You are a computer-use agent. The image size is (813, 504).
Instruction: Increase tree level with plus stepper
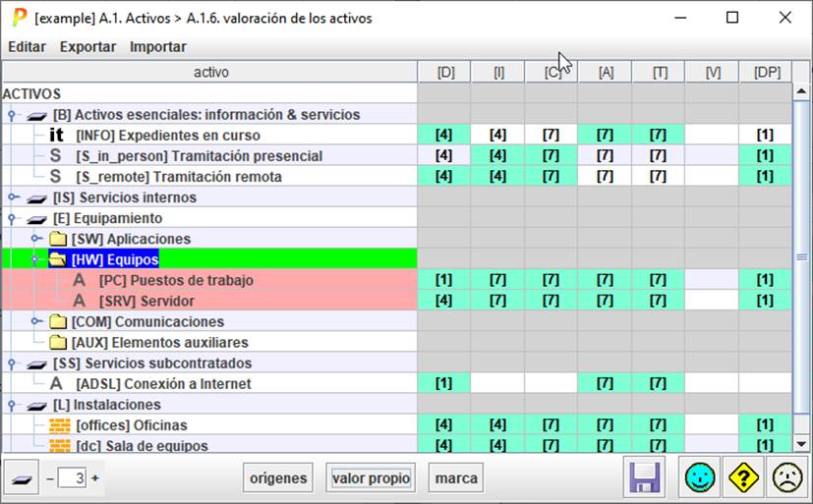point(95,478)
